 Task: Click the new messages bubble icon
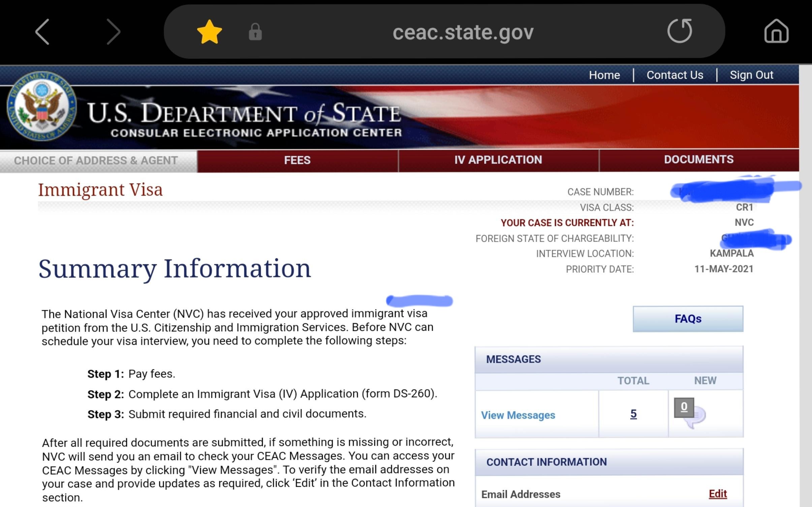(x=696, y=417)
